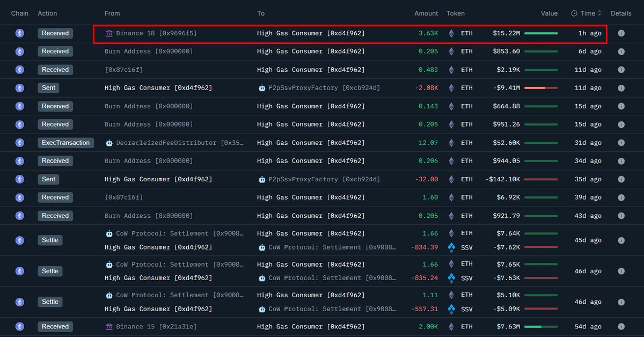Click Sent badge in the -2.08K row

48,87
